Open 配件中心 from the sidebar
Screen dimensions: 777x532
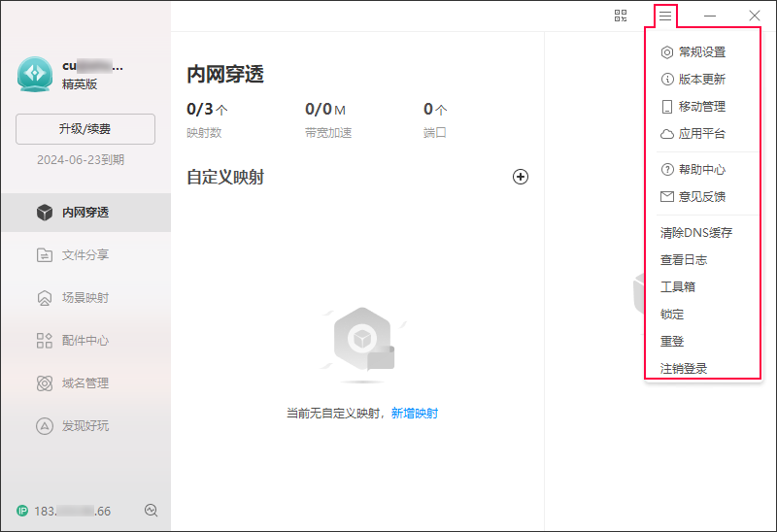(84, 341)
